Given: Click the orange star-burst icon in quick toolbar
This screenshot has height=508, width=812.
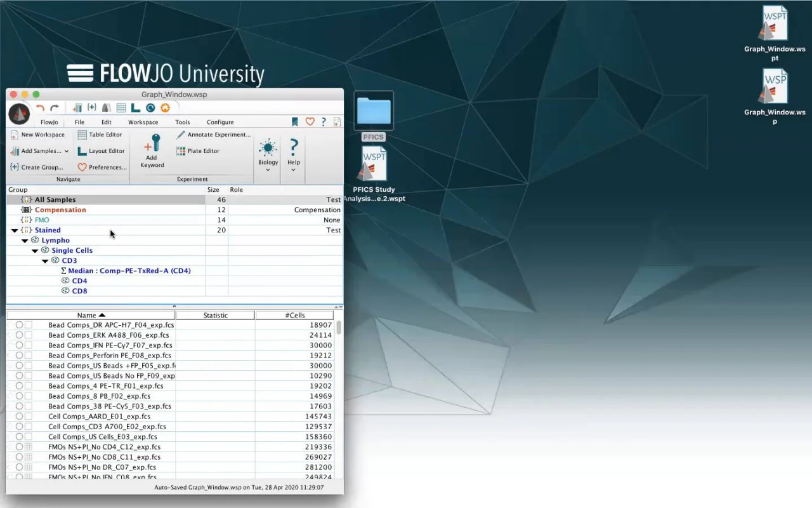Looking at the screenshot, I should tap(165, 108).
